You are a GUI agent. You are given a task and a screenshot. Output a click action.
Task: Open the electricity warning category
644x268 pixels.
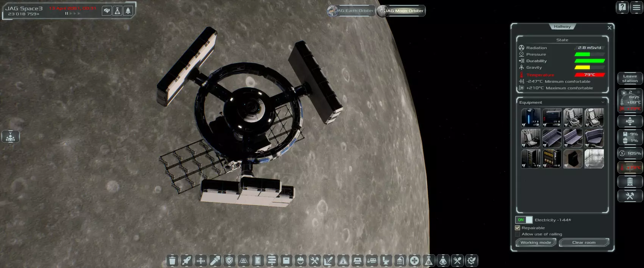pyautogui.click(x=343, y=260)
